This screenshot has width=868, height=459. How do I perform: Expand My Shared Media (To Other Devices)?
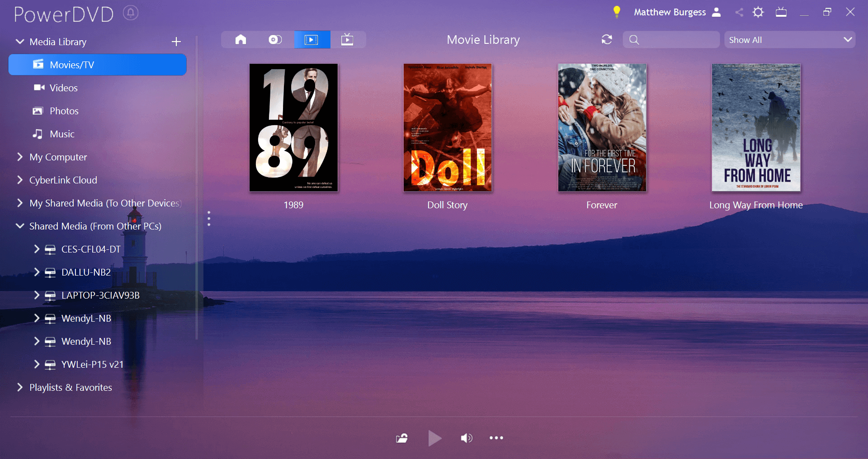point(20,203)
